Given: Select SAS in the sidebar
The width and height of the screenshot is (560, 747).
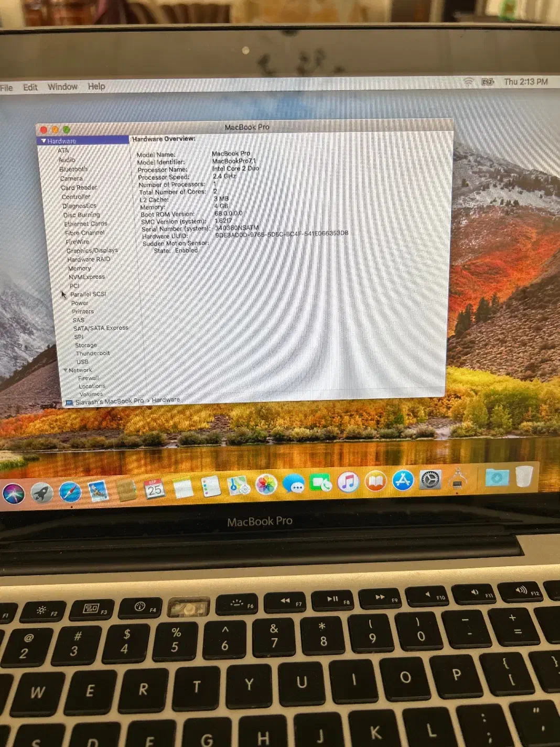Looking at the screenshot, I should (x=78, y=320).
